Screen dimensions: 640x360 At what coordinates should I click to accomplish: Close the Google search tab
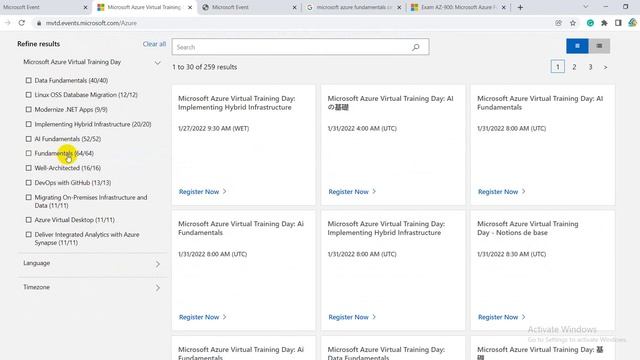click(x=399, y=7)
